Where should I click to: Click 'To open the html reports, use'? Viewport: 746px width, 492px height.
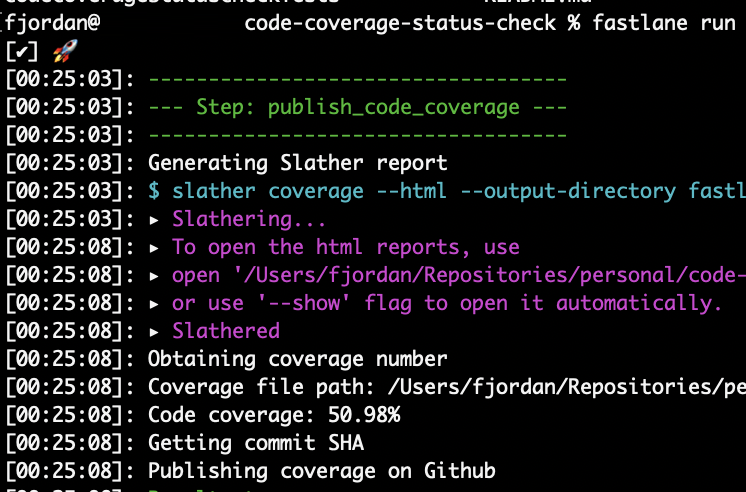(x=346, y=247)
